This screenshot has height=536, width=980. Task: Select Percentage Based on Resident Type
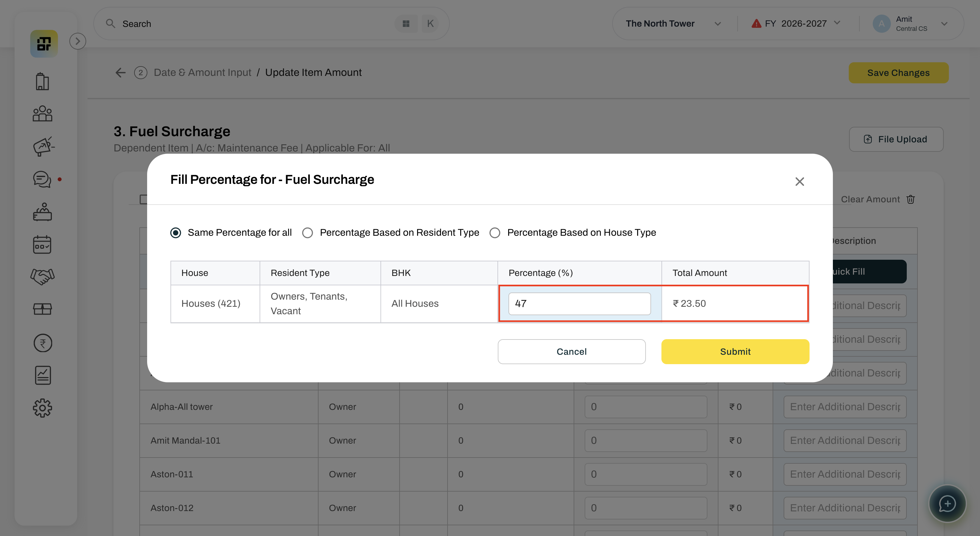[391, 232]
